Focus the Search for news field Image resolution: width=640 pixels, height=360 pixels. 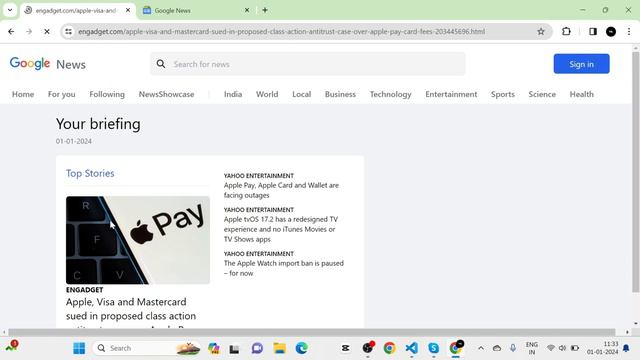tap(308, 64)
